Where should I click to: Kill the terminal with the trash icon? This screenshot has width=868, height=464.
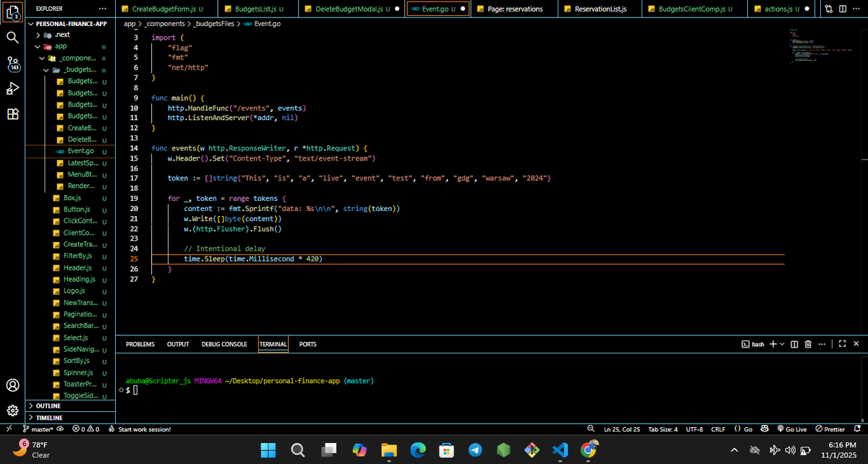(807, 344)
